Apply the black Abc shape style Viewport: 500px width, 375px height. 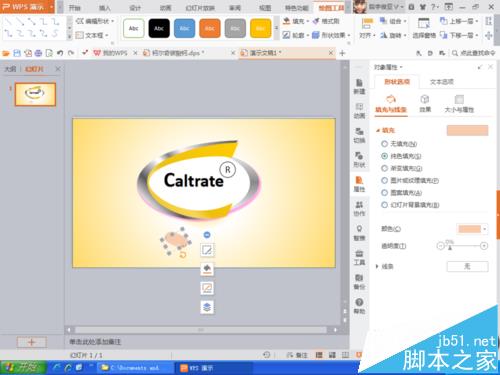pyautogui.click(x=159, y=28)
